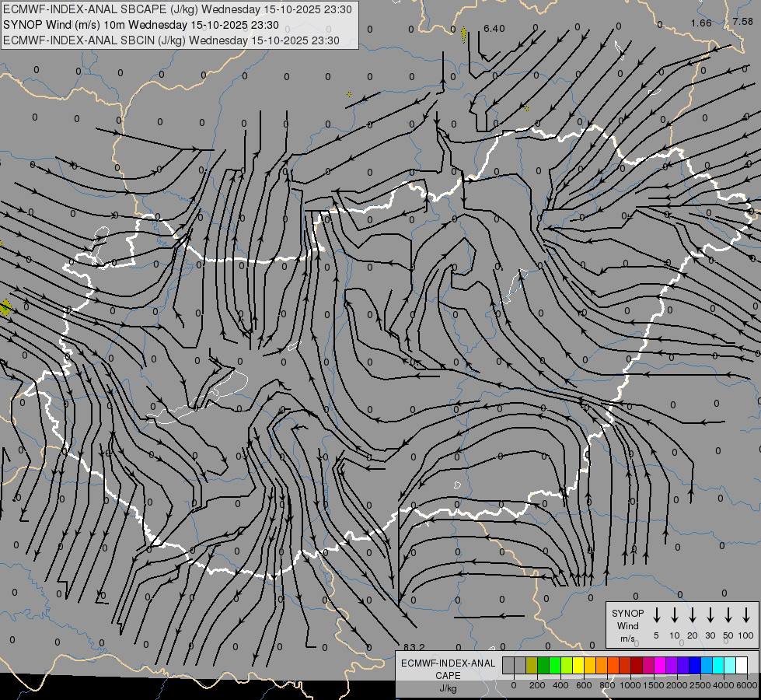Click the '400' tick label on the CAPE scale
The height and width of the screenshot is (700, 761).
(560, 685)
